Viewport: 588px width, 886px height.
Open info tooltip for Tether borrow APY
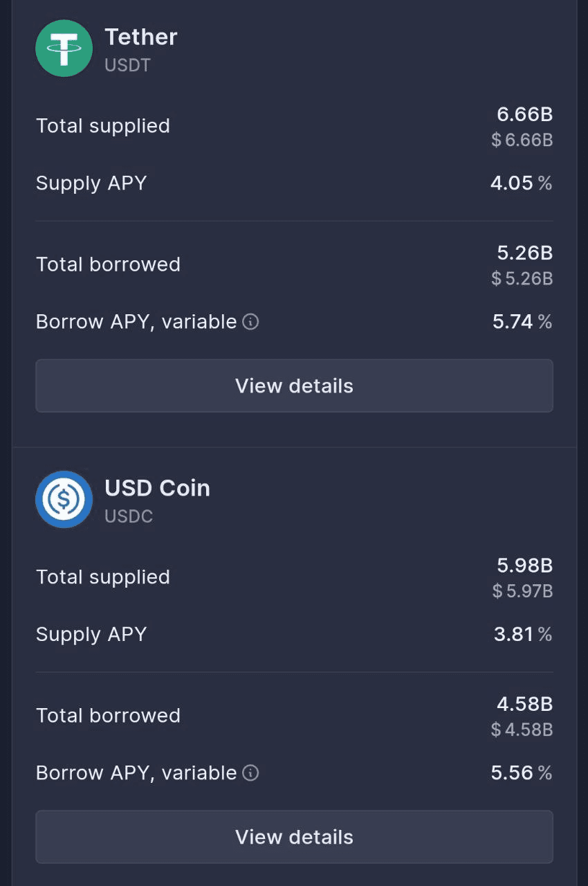coord(251,322)
